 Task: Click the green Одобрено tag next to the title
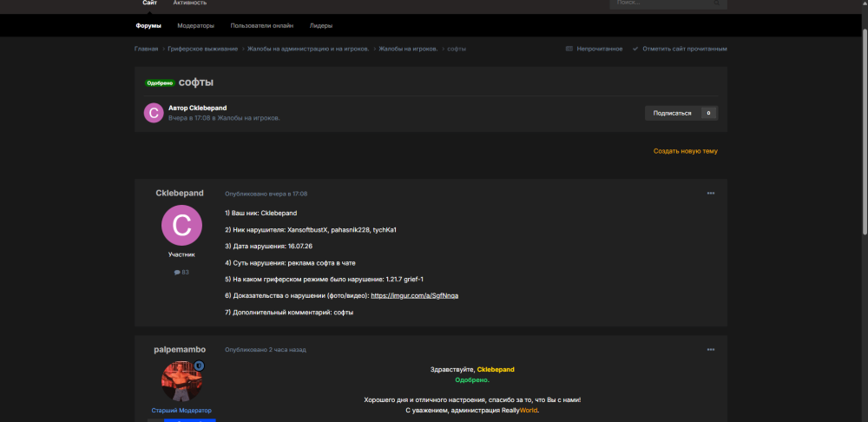point(160,82)
